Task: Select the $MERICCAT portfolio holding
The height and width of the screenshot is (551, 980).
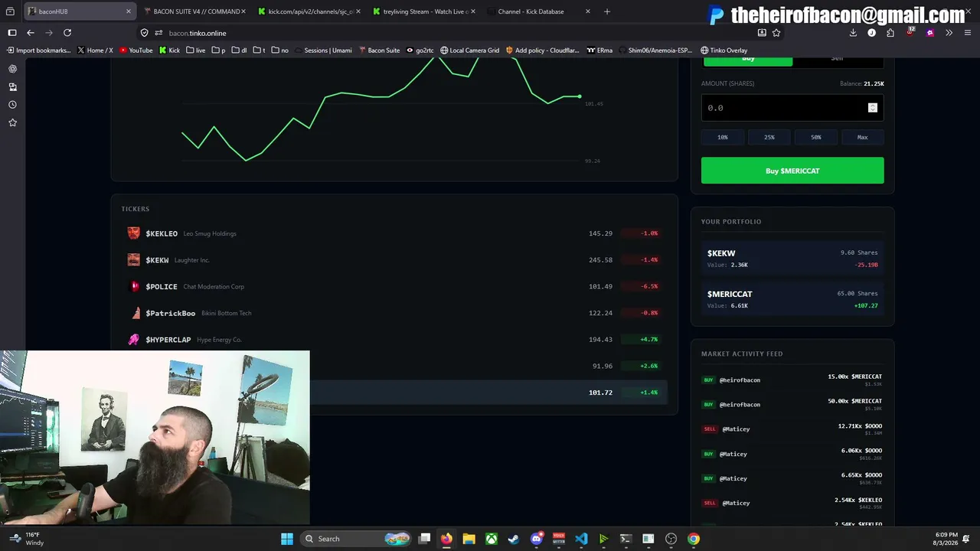Action: pyautogui.click(x=792, y=299)
